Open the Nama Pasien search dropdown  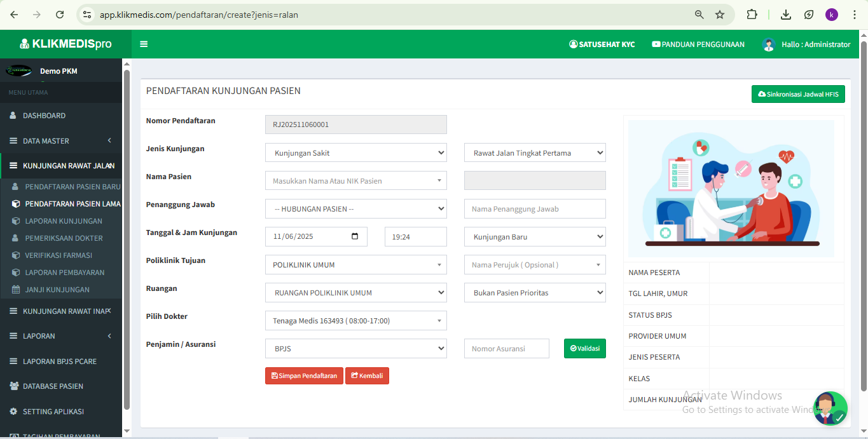[x=356, y=180]
